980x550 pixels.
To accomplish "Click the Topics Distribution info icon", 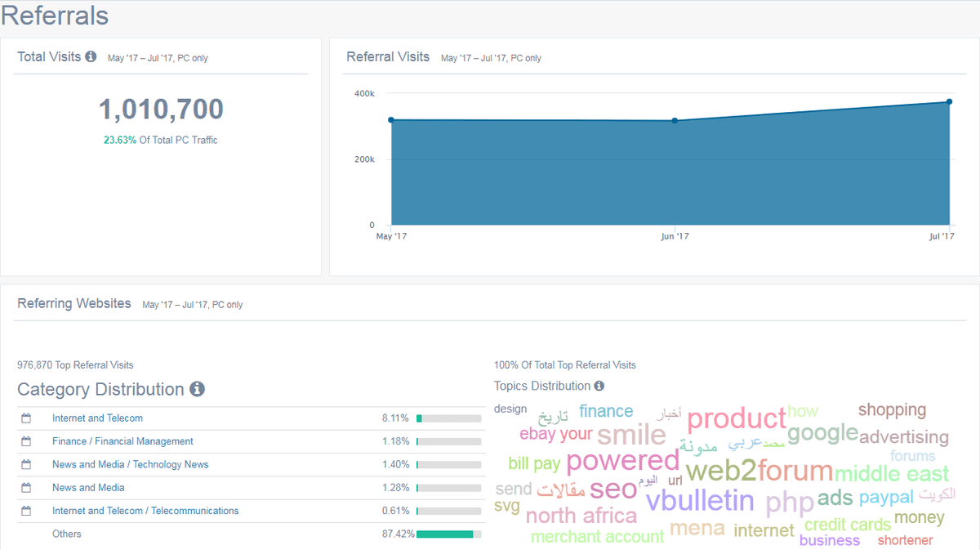I will (599, 386).
